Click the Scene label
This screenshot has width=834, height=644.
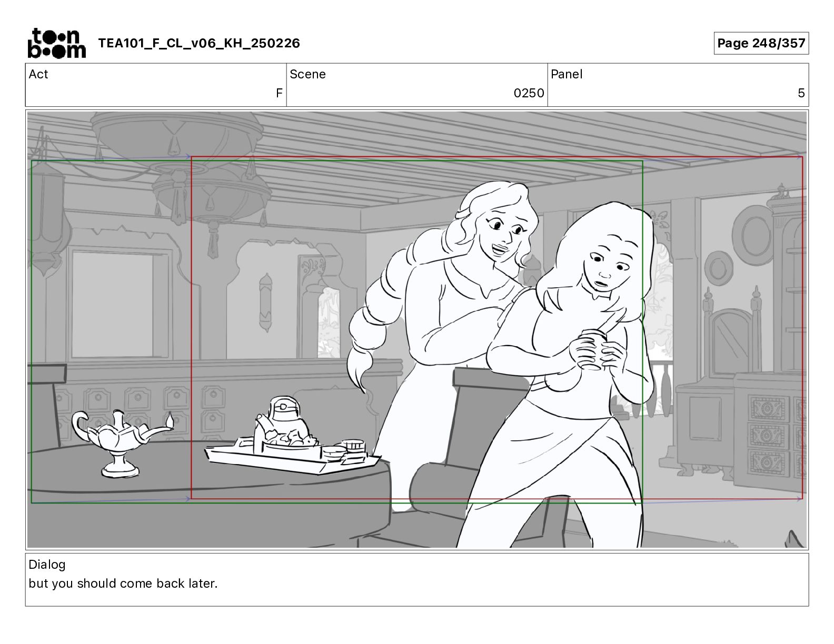click(307, 74)
